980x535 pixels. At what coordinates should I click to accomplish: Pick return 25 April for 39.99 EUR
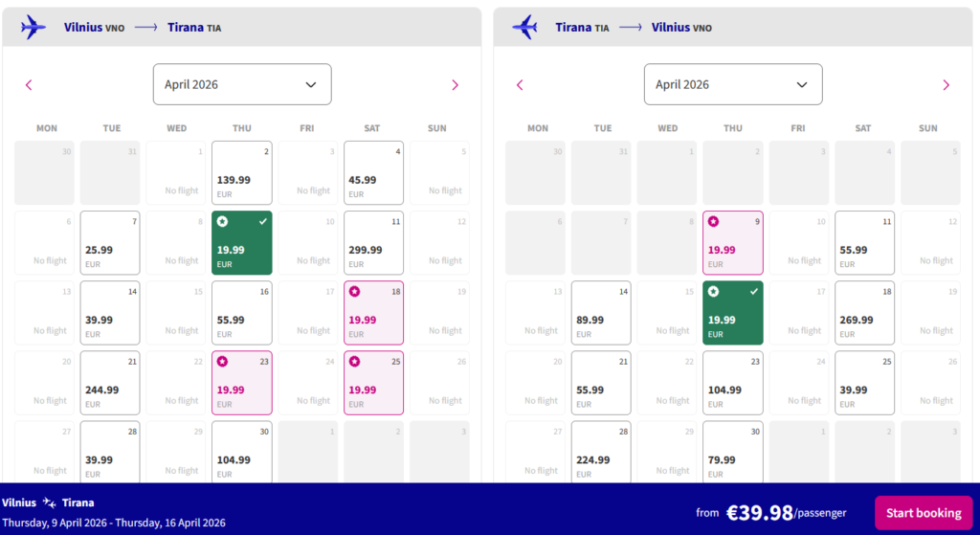point(864,383)
